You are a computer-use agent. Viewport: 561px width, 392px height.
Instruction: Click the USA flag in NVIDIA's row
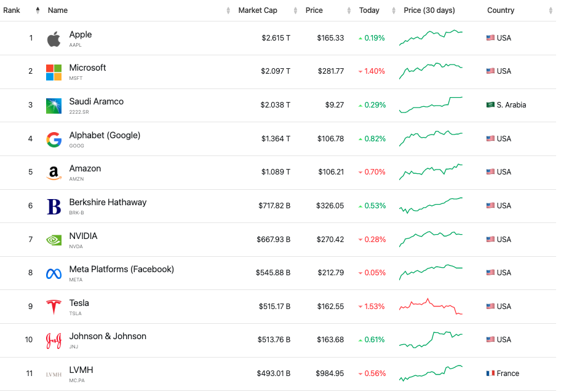point(490,239)
